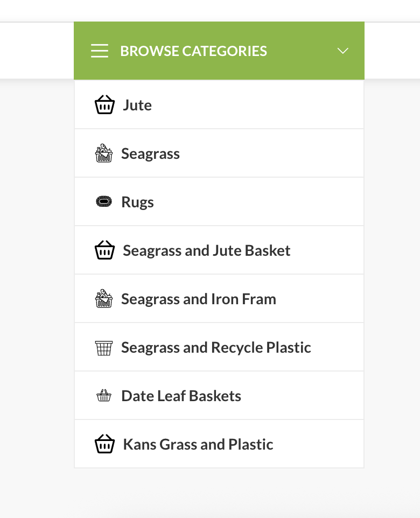This screenshot has width=420, height=518.
Task: Click basket icon next to Seagrass and Jute Basket
Action: pos(105,250)
